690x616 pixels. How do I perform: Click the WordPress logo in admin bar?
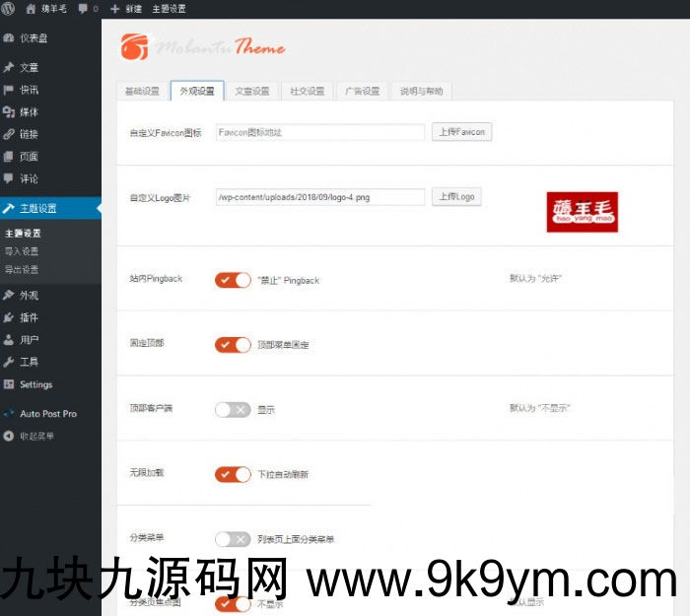pos(9,8)
